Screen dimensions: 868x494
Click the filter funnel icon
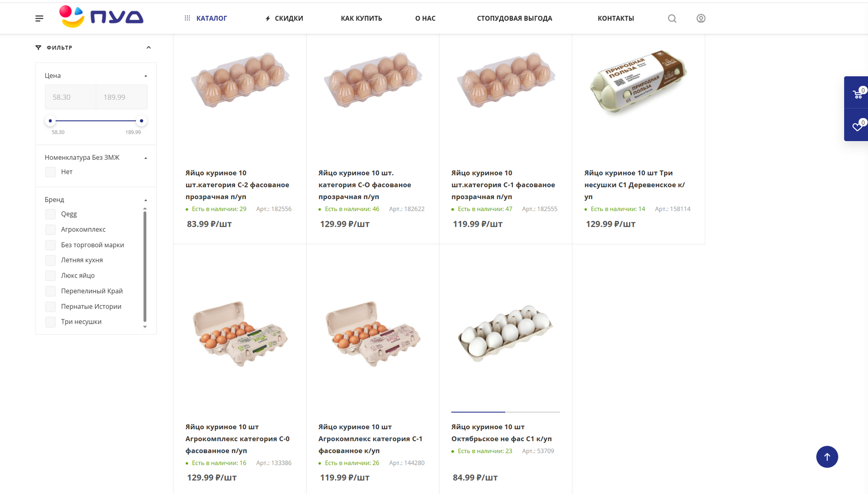click(x=39, y=47)
